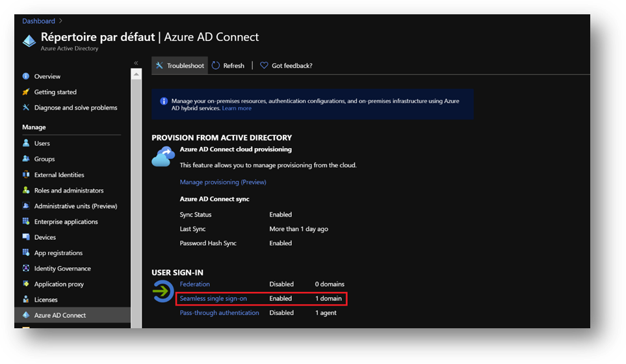Open Pass-through authentication link
Image resolution: width=626 pixels, height=364 pixels.
219,313
